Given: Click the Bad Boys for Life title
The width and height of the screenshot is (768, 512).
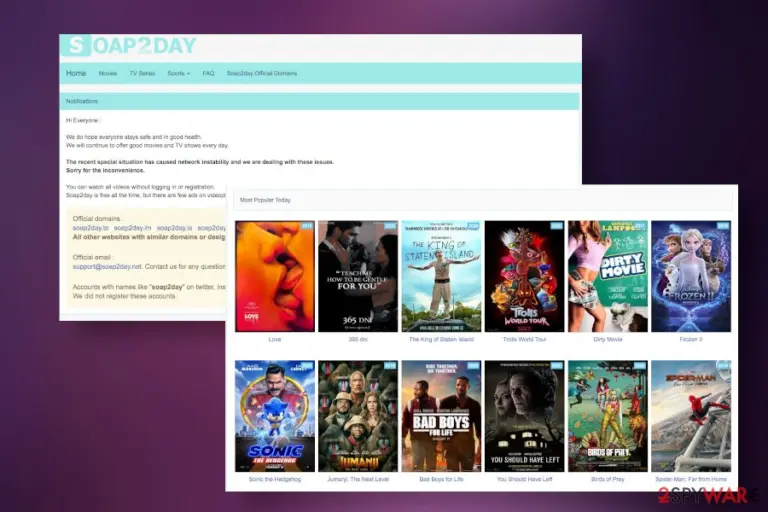Looking at the screenshot, I should pos(441,479).
